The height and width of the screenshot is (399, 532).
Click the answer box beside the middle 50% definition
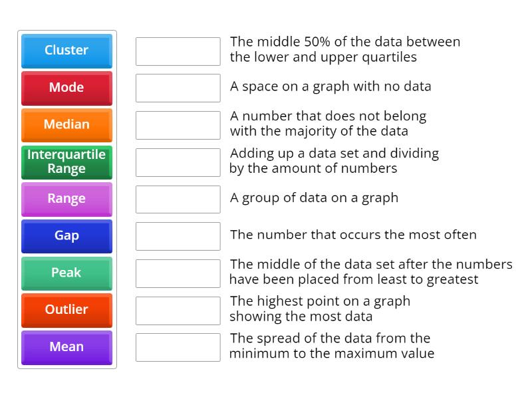coord(178,51)
